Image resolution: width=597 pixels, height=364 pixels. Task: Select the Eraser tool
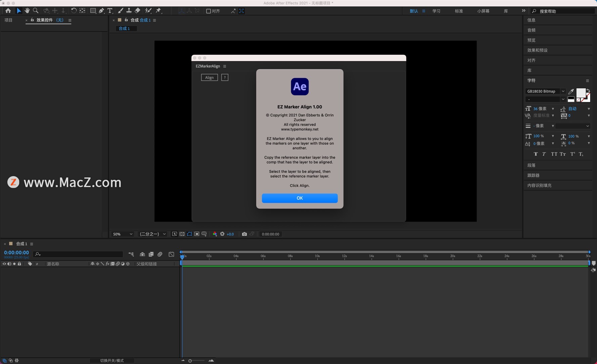click(137, 11)
